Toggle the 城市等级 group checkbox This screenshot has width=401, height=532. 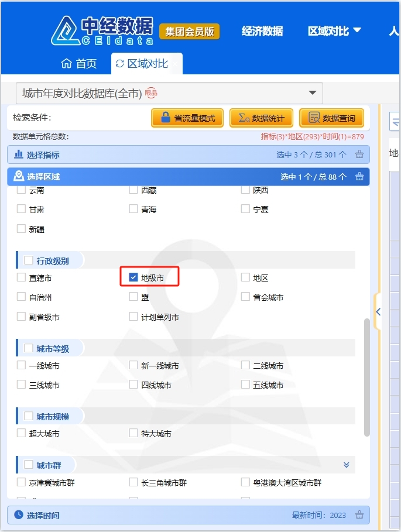click(x=29, y=348)
